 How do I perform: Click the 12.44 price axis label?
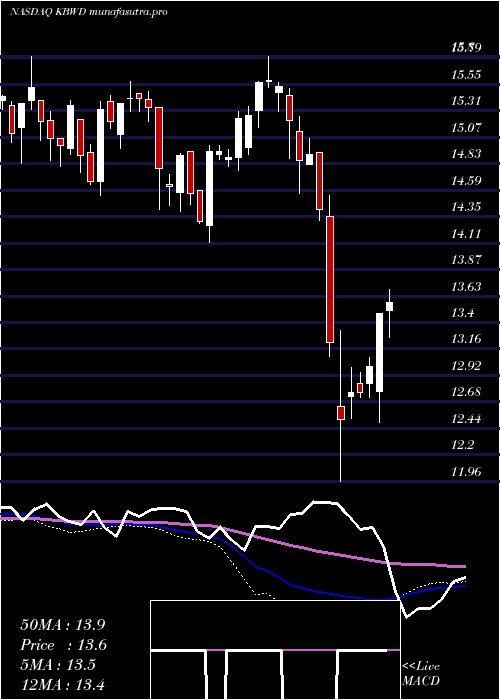pyautogui.click(x=466, y=419)
